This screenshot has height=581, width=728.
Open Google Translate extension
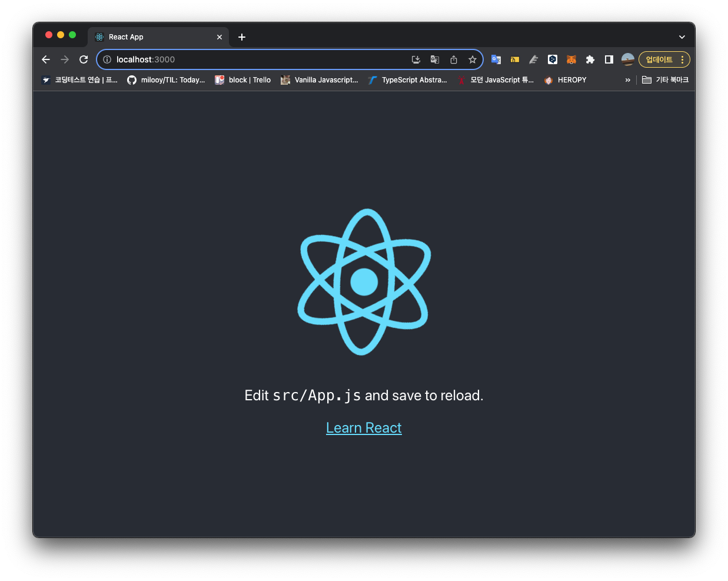pyautogui.click(x=496, y=59)
